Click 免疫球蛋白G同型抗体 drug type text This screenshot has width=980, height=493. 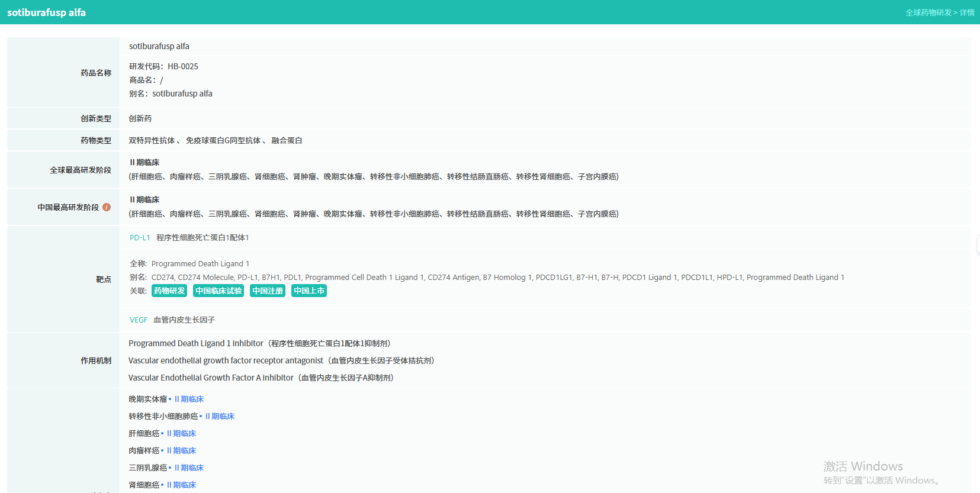(x=223, y=141)
